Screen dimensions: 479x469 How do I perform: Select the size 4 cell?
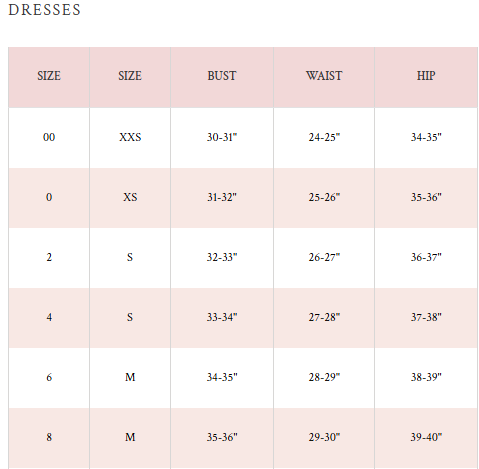tap(49, 317)
